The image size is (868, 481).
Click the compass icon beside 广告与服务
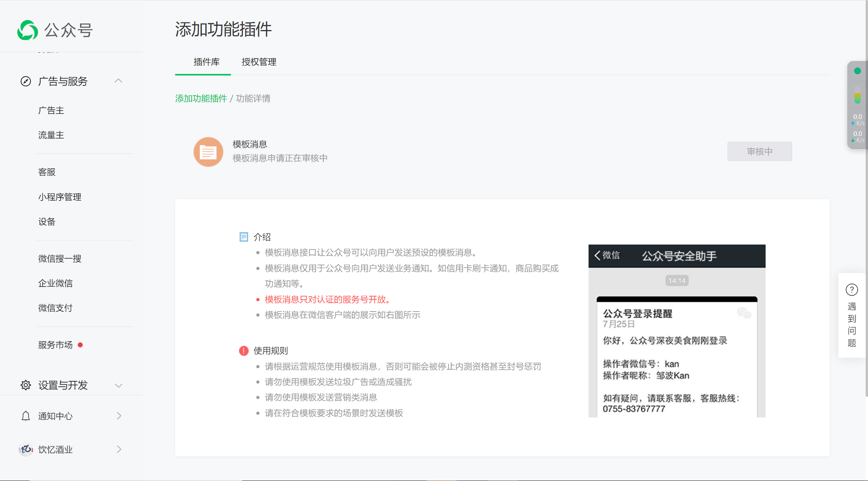point(26,81)
